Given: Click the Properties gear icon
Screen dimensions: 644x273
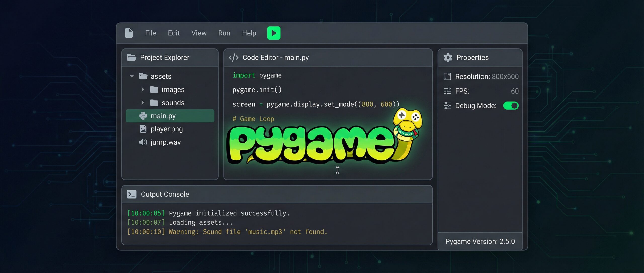Looking at the screenshot, I should click(x=448, y=58).
